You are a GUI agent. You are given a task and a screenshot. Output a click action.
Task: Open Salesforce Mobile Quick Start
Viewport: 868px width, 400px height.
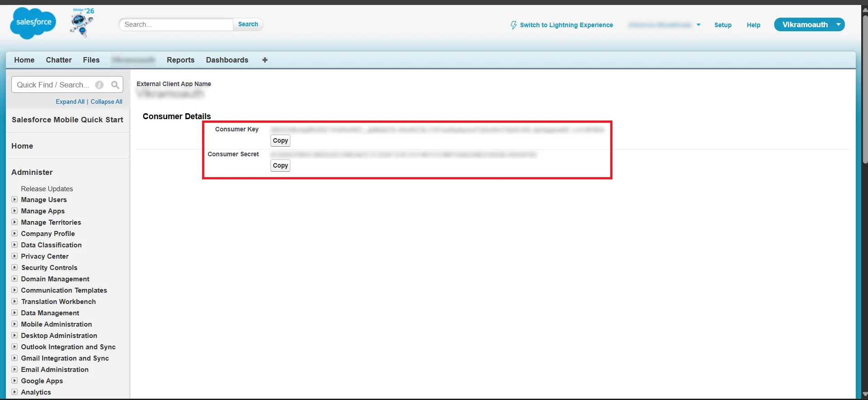[x=68, y=120]
